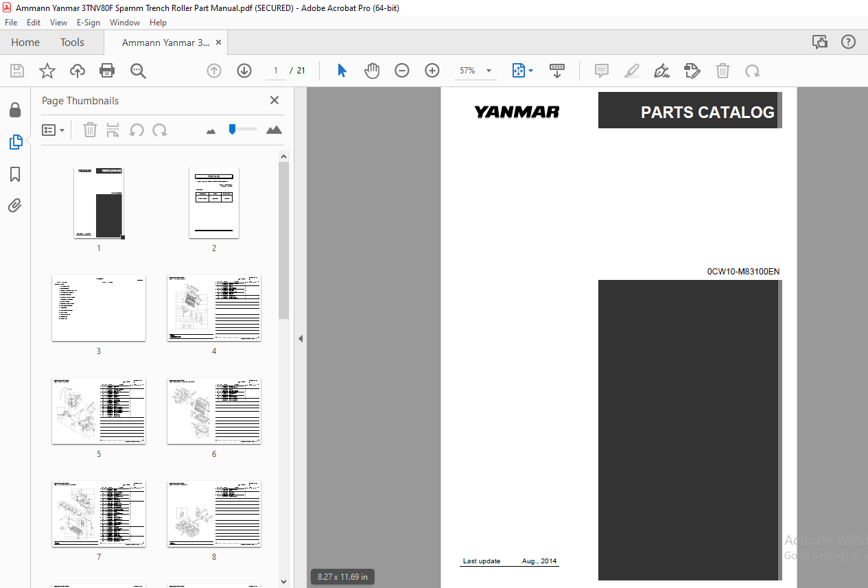Image resolution: width=868 pixels, height=588 pixels.
Task: Select page 7 thumbnail
Action: pyautogui.click(x=99, y=514)
